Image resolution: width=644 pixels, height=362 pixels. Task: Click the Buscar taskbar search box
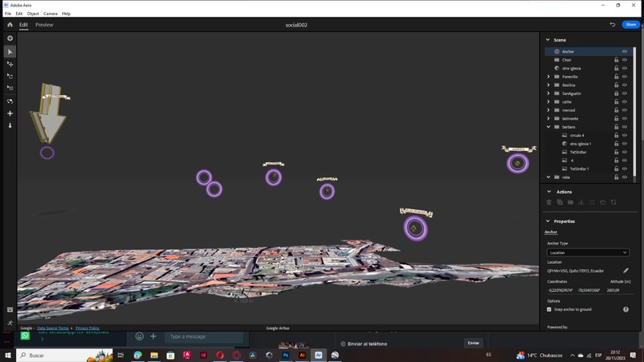tap(65, 355)
